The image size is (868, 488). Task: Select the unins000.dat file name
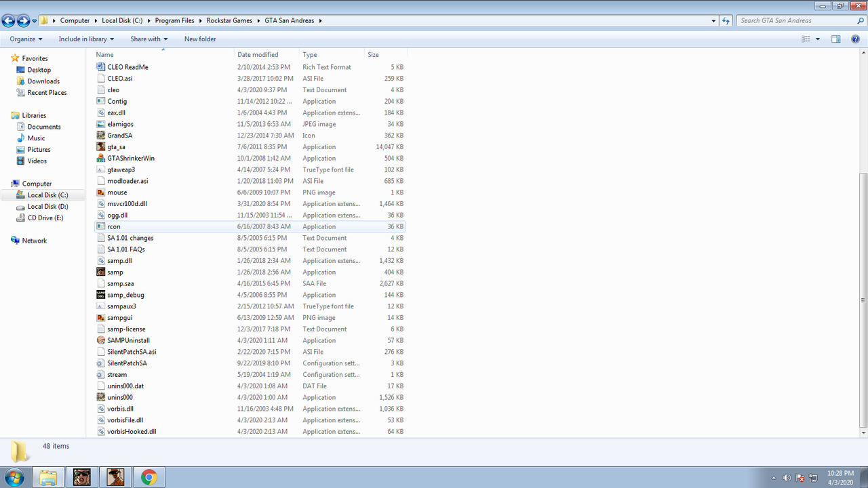pyautogui.click(x=125, y=386)
